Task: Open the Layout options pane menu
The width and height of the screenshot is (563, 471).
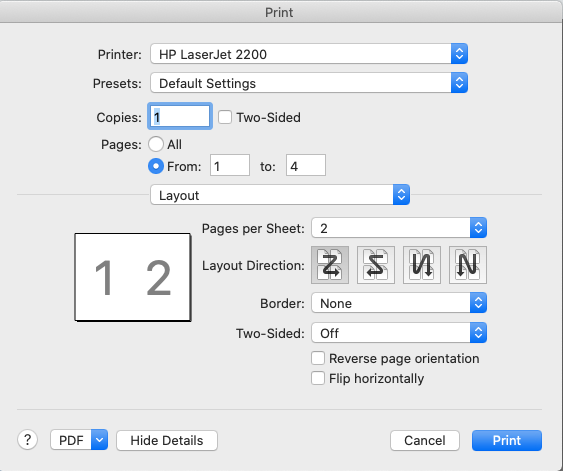Action: [280, 195]
